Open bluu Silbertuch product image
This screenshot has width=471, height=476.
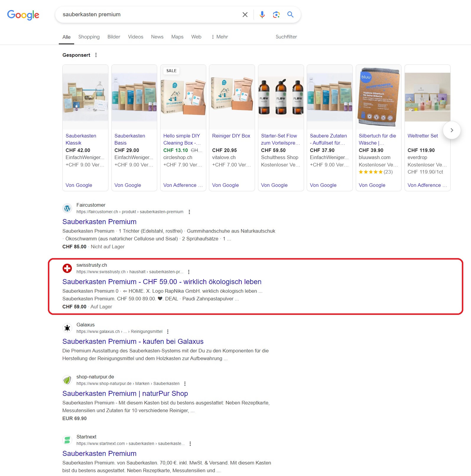(379, 97)
